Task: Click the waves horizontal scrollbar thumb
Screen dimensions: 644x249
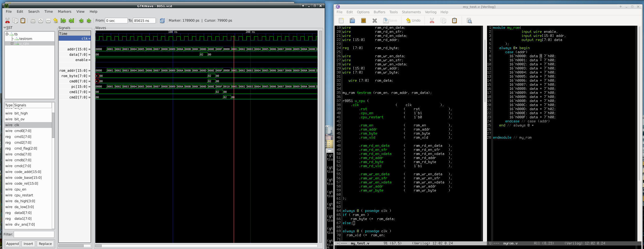Action: click(98, 246)
